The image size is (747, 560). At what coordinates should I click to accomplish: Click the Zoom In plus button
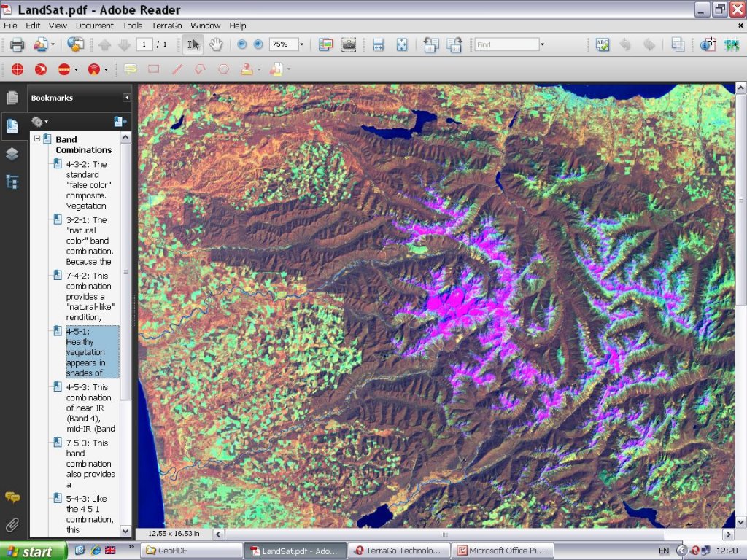258,44
